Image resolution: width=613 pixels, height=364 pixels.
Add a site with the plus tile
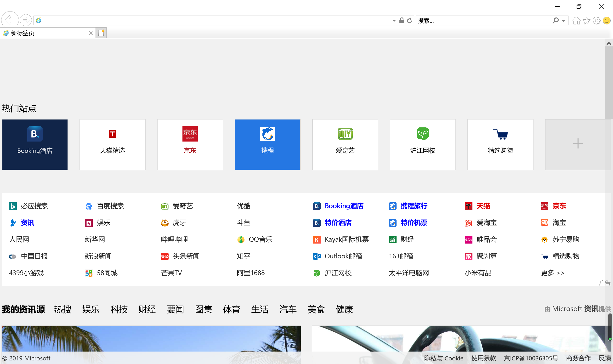(578, 144)
